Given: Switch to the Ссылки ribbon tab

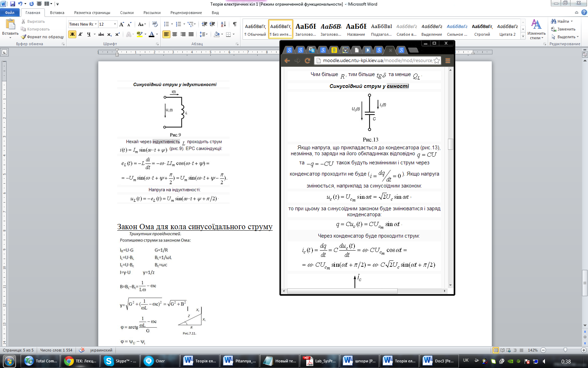Looking at the screenshot, I should pos(127,13).
